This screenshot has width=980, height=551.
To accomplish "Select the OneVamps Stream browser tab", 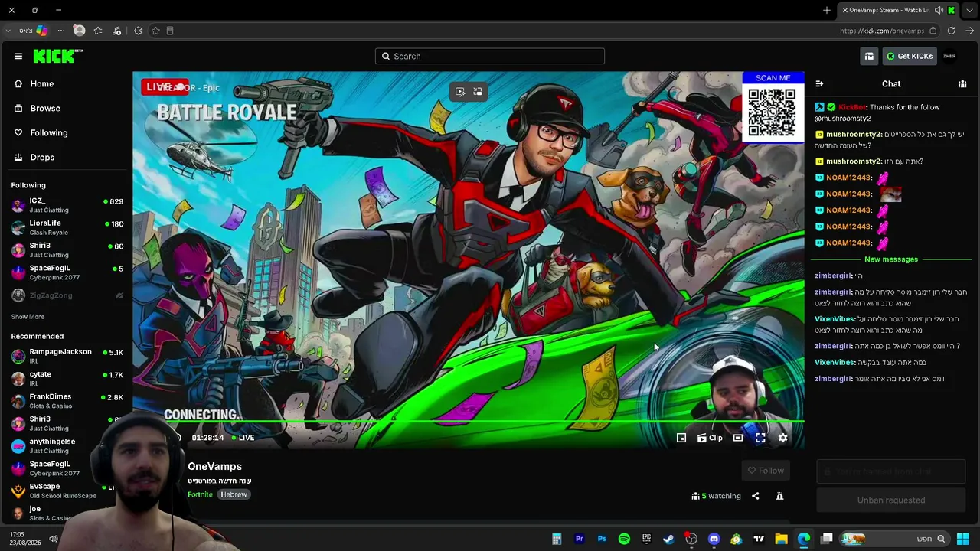I will pos(900,10).
